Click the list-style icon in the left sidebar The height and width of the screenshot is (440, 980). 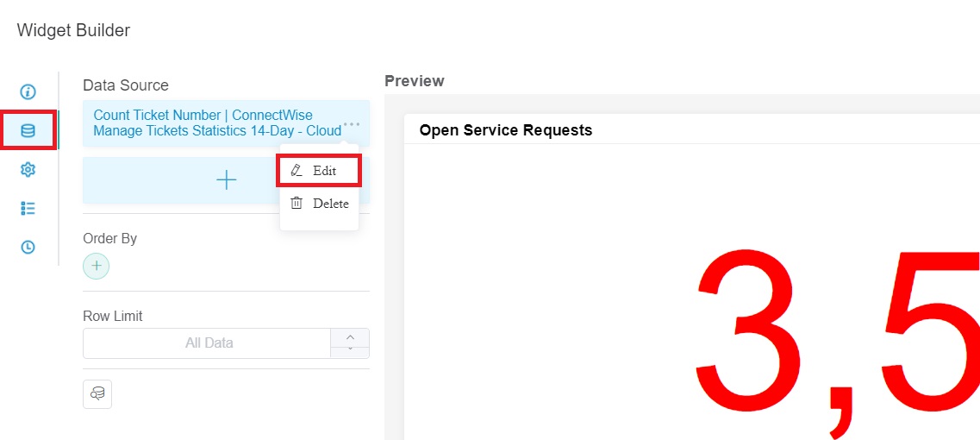(28, 208)
